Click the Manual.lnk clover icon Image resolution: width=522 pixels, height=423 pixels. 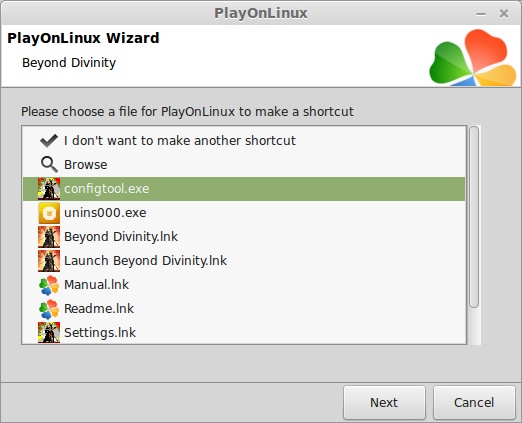click(49, 285)
